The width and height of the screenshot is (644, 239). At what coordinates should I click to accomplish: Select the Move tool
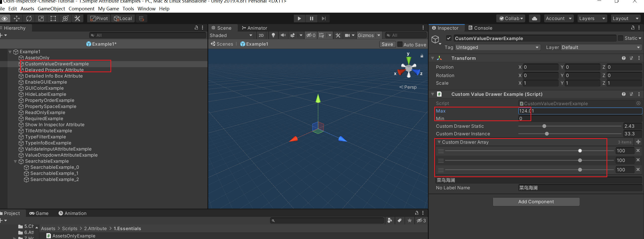point(17,19)
